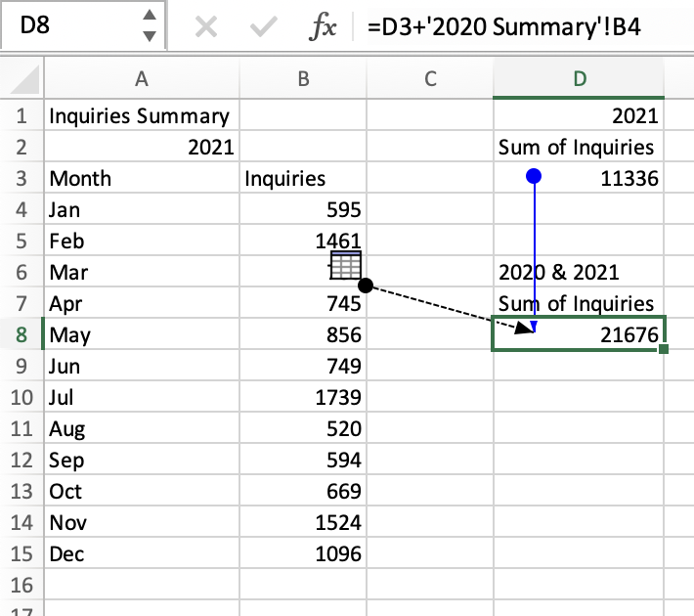Click the worksheet reference icon near B6
The image size is (694, 616).
(x=346, y=264)
